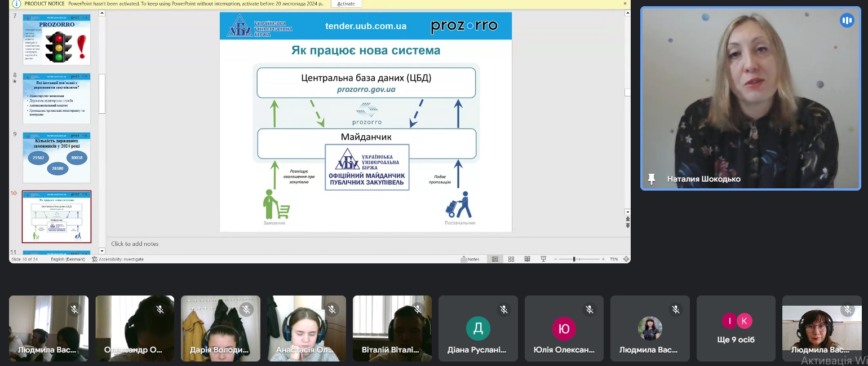Click Наталия Шокодько's speaking audio indicator
This screenshot has height=366, width=868.
(847, 21)
